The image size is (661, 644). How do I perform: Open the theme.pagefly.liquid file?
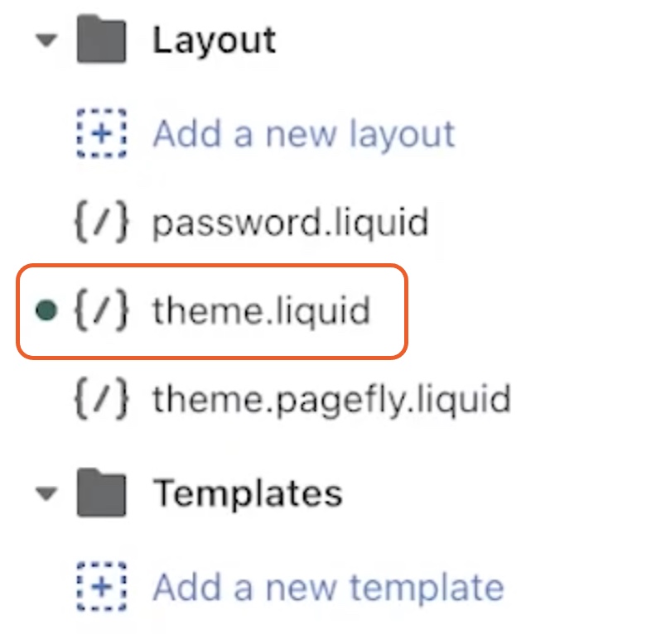pos(332,399)
